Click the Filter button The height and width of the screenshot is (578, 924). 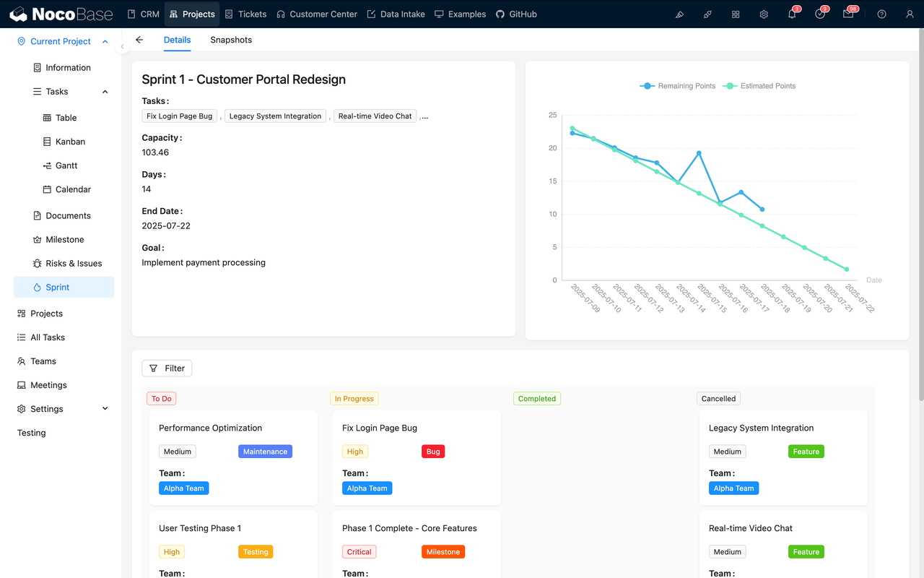(167, 368)
